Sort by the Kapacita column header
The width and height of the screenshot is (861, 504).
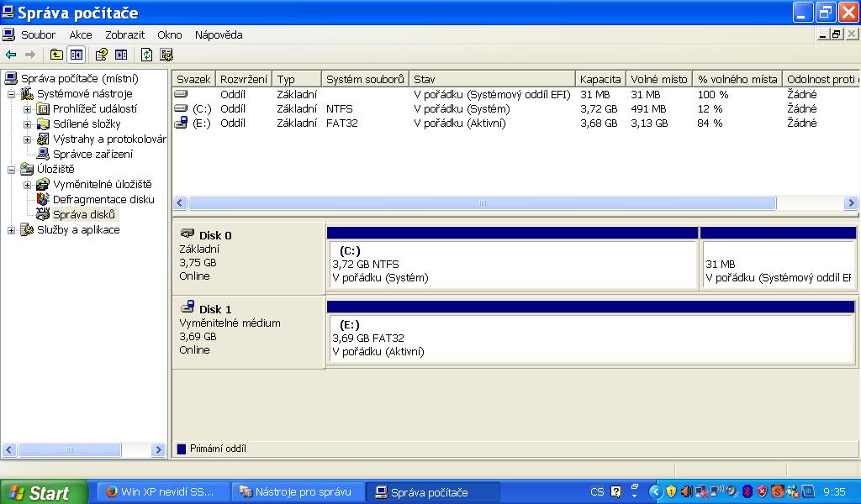coord(600,79)
